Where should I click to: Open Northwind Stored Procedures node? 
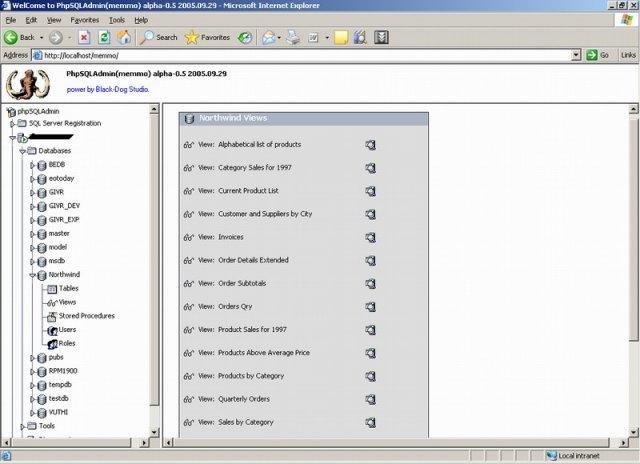[87, 316]
